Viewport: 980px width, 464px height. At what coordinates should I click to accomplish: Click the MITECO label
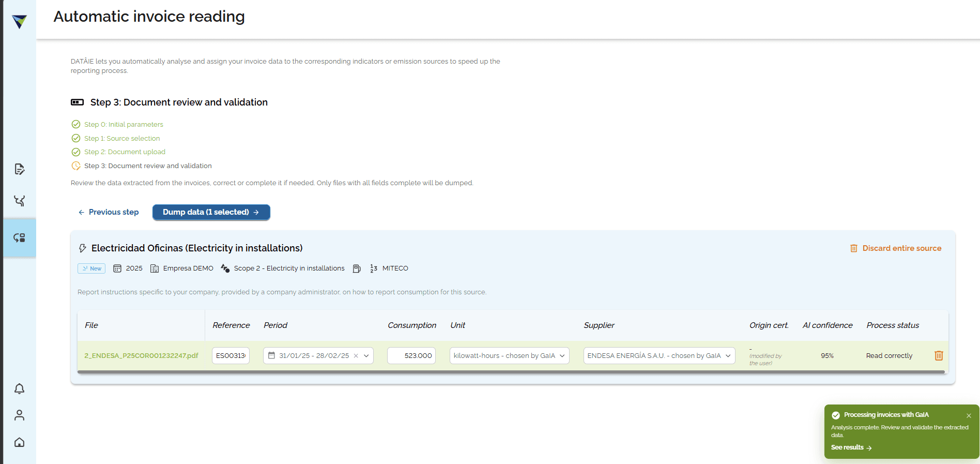pos(395,268)
